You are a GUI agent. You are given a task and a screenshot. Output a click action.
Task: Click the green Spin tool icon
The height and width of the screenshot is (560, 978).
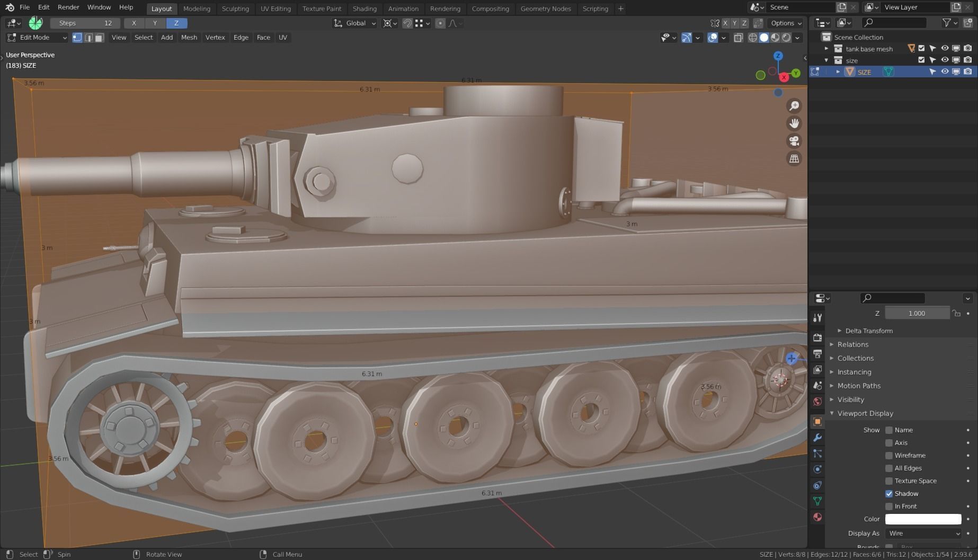pos(35,23)
